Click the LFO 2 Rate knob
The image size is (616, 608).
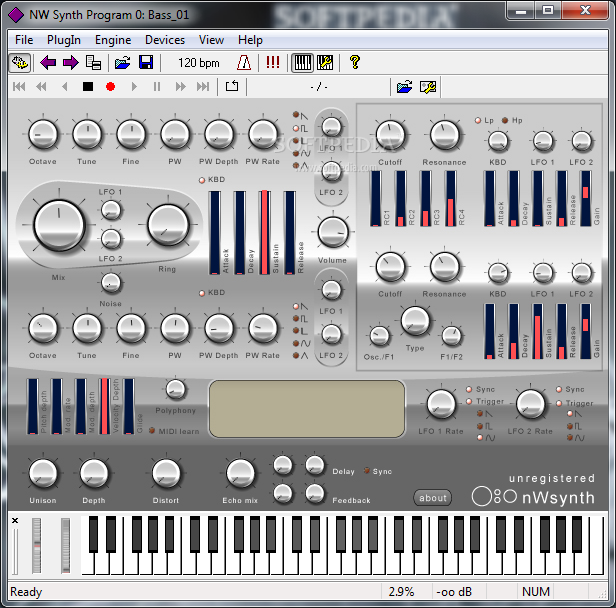coord(530,404)
